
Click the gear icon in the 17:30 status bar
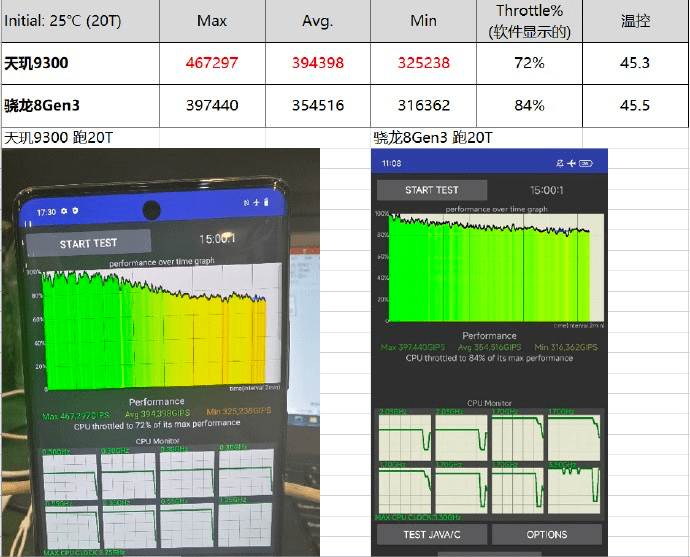(65, 212)
